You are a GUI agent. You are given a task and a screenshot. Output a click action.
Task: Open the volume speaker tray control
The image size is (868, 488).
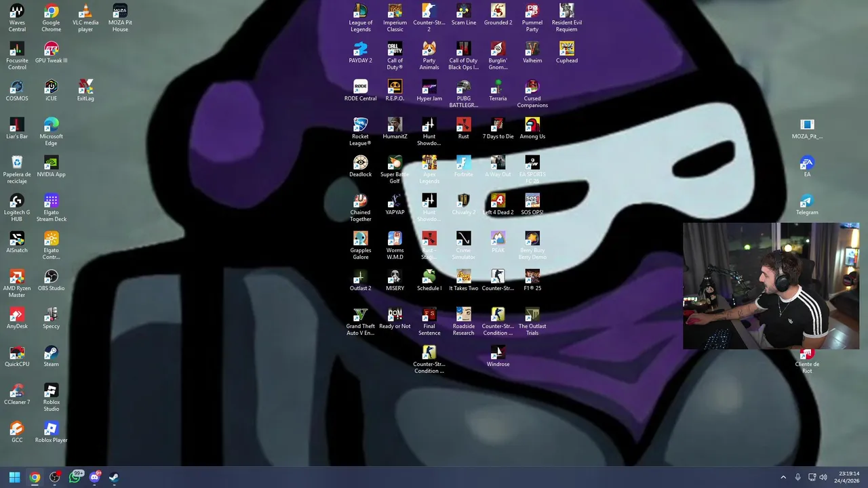(823, 477)
